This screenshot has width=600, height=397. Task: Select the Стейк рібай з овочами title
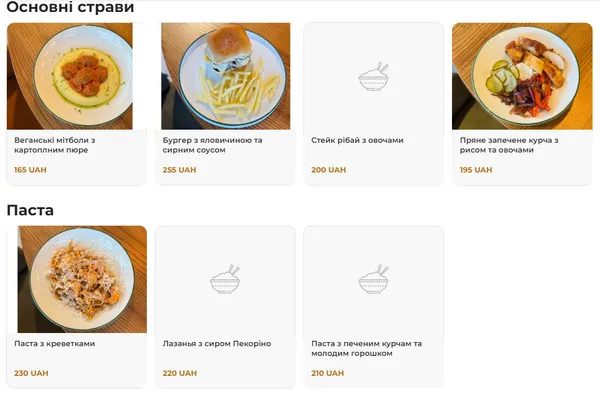(x=357, y=140)
